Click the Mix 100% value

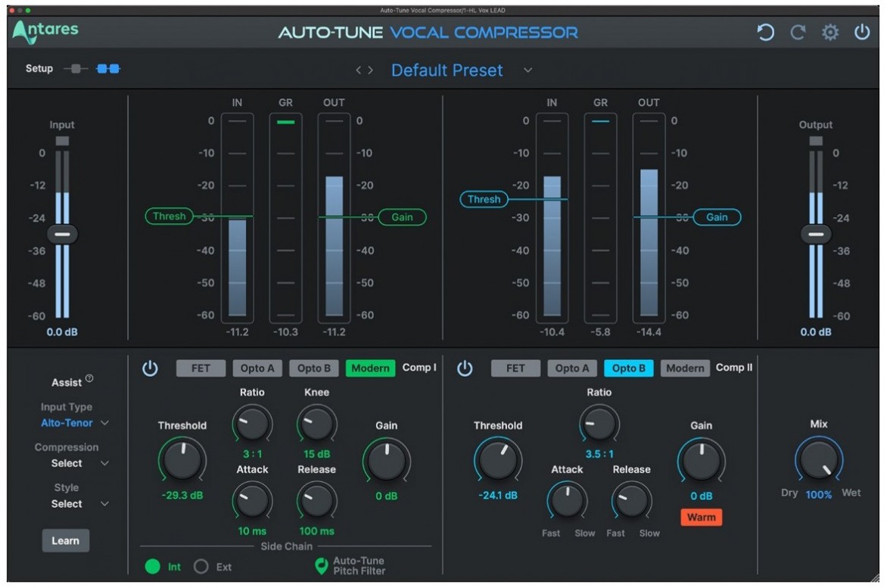tap(819, 495)
